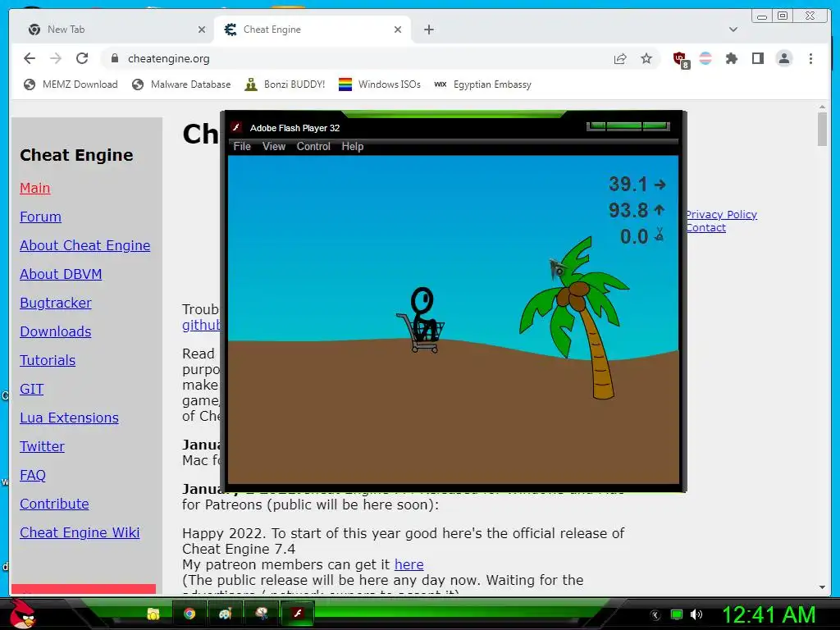Click the page's vertical scrollbar thumb
This screenshot has height=630, width=840.
[822, 129]
